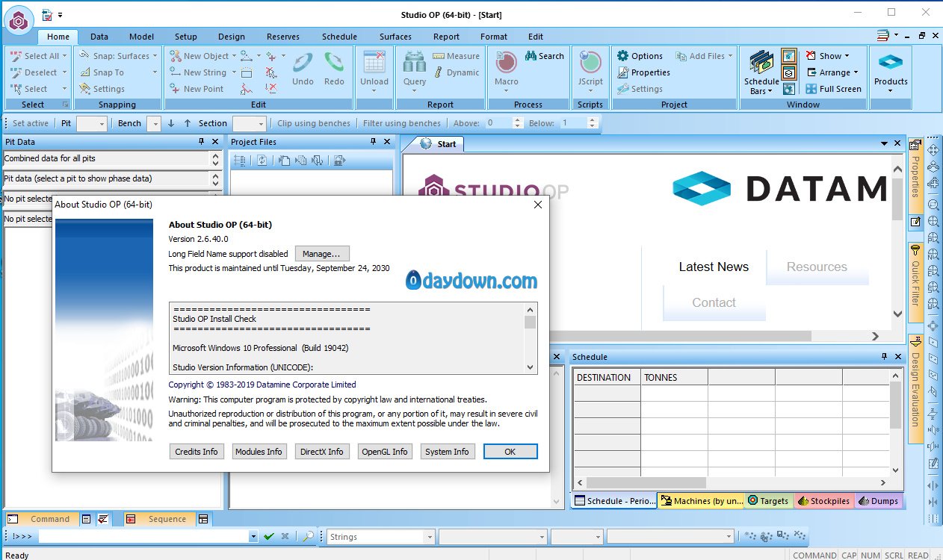Expand the New Object dropdown arrow
Image resolution: width=943 pixels, height=560 pixels.
(x=234, y=56)
